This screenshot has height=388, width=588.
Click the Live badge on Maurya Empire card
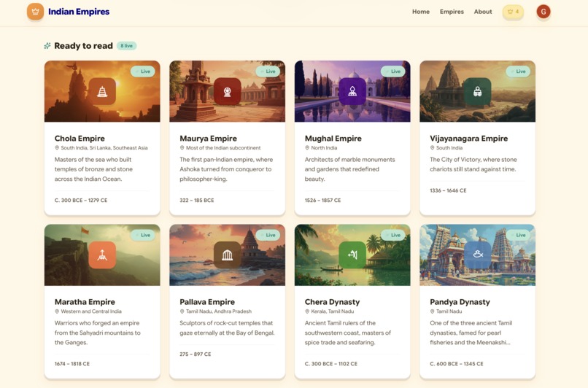pos(268,71)
